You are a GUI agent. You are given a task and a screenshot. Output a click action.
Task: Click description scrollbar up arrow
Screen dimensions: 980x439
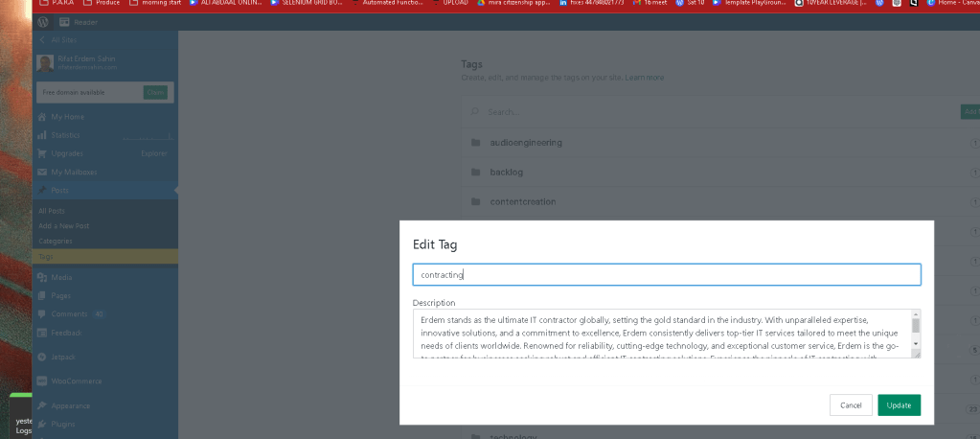(916, 314)
